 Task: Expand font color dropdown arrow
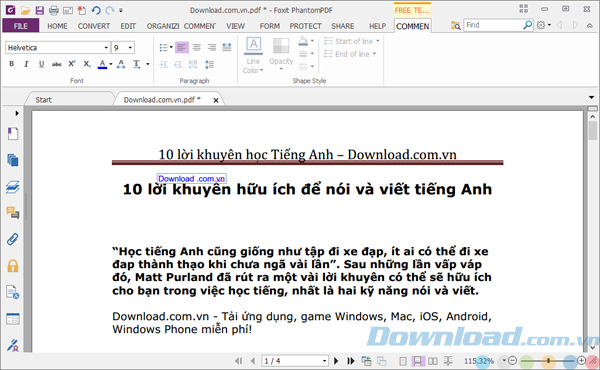(x=111, y=64)
